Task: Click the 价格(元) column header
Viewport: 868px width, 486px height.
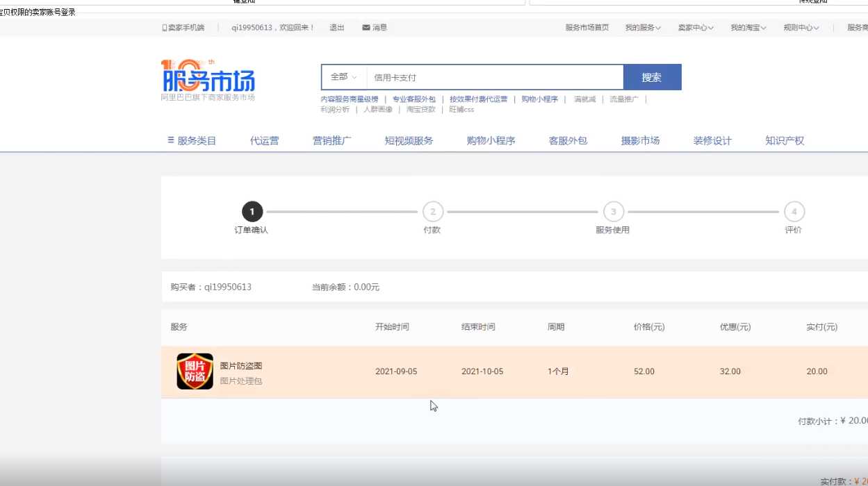Action: [649, 327]
